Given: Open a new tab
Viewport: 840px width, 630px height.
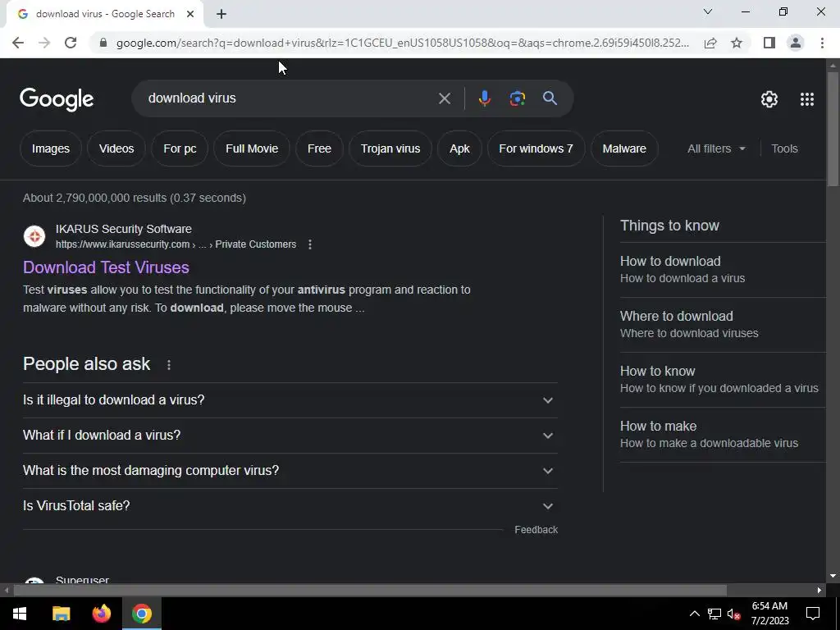Looking at the screenshot, I should (x=221, y=15).
